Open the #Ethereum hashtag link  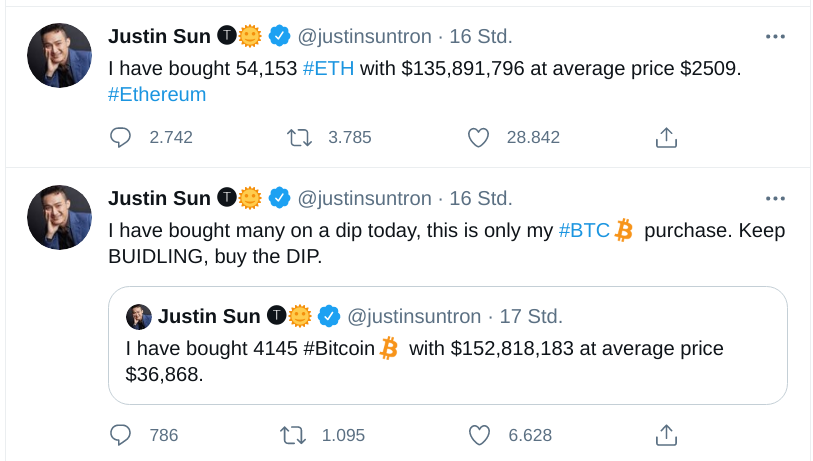157,94
